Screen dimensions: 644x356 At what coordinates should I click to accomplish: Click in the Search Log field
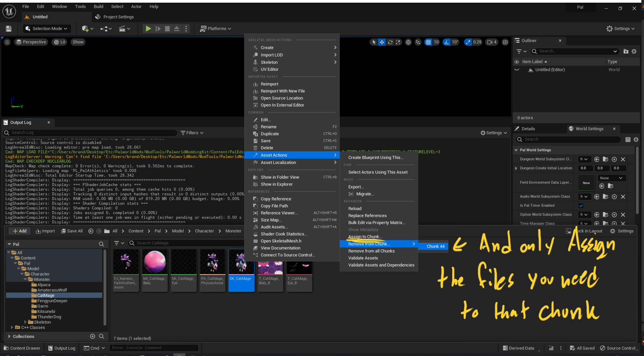(90, 133)
